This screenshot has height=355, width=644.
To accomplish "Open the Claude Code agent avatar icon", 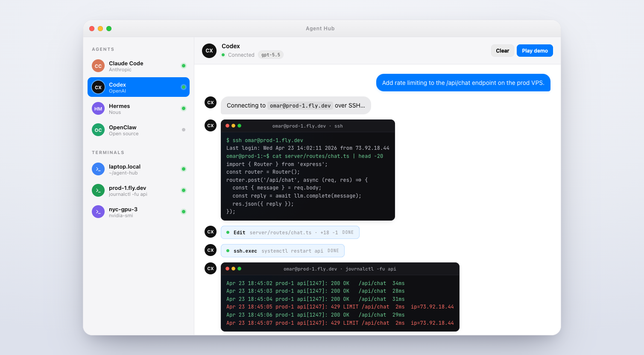I will point(98,66).
